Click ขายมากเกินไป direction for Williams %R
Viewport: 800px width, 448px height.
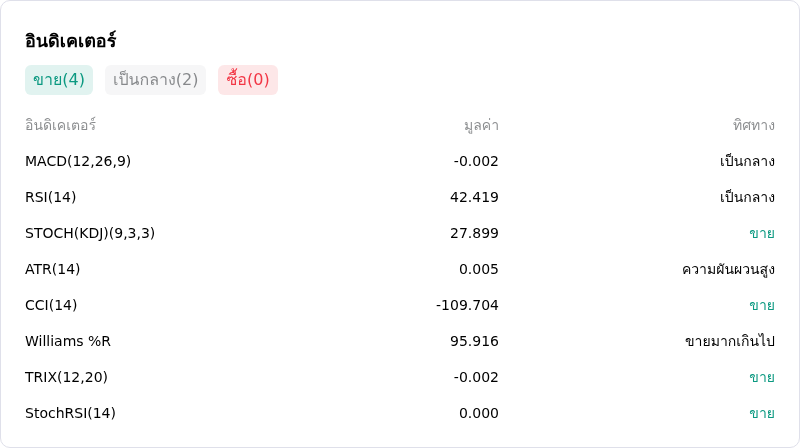click(x=730, y=340)
